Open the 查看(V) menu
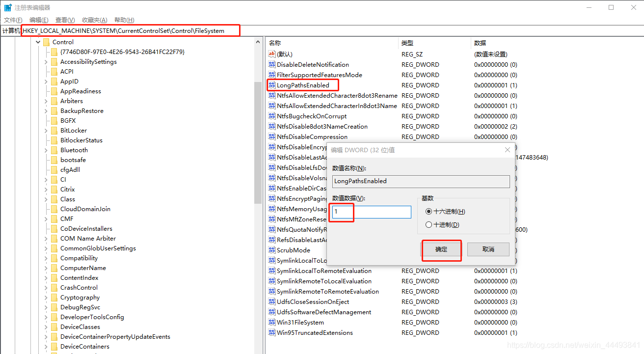Screen dimensions: 644x354 tap(65, 20)
